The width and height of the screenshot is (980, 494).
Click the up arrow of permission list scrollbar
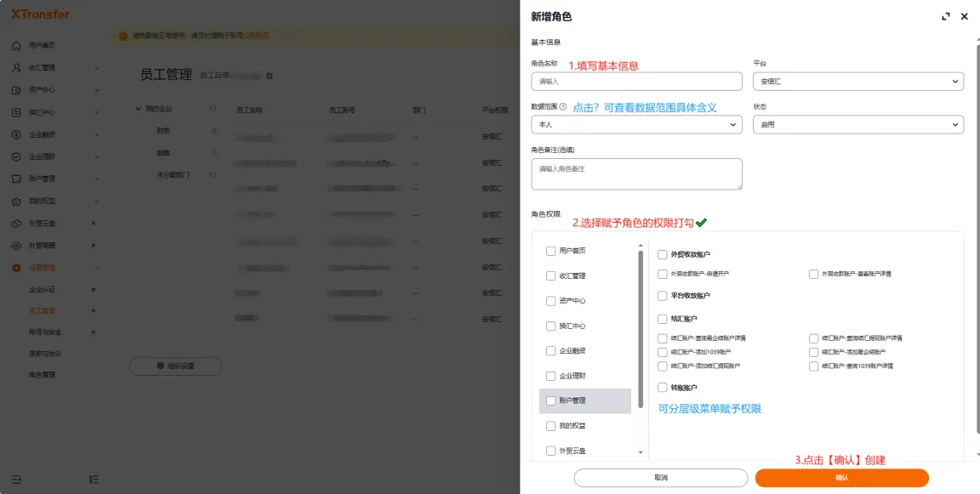coord(641,246)
